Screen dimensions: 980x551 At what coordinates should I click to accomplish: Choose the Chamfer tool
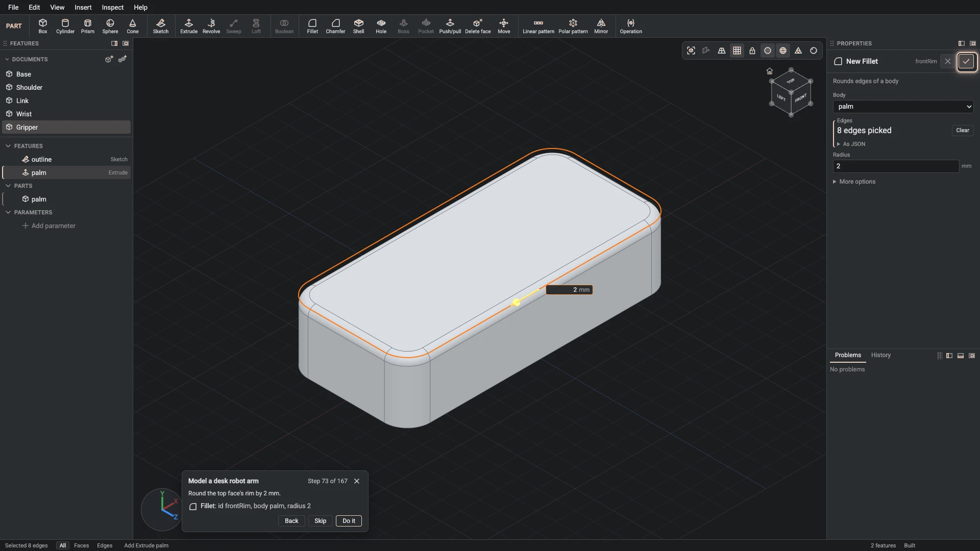(x=335, y=26)
